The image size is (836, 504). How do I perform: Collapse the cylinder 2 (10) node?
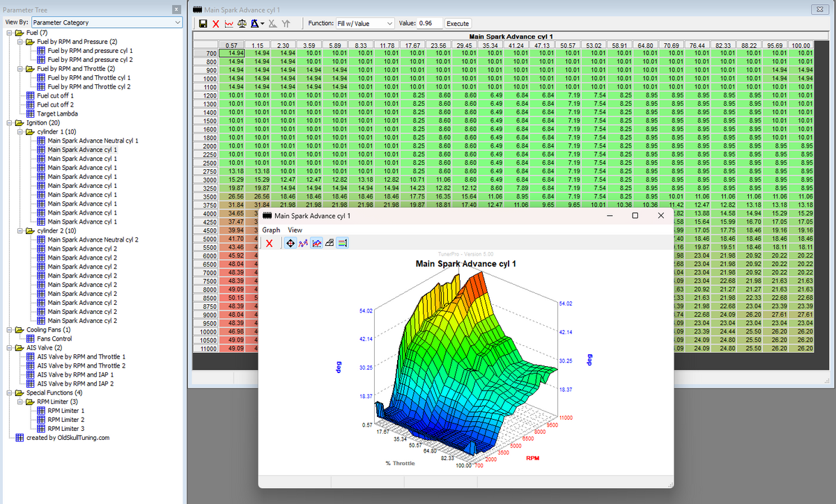tap(20, 230)
